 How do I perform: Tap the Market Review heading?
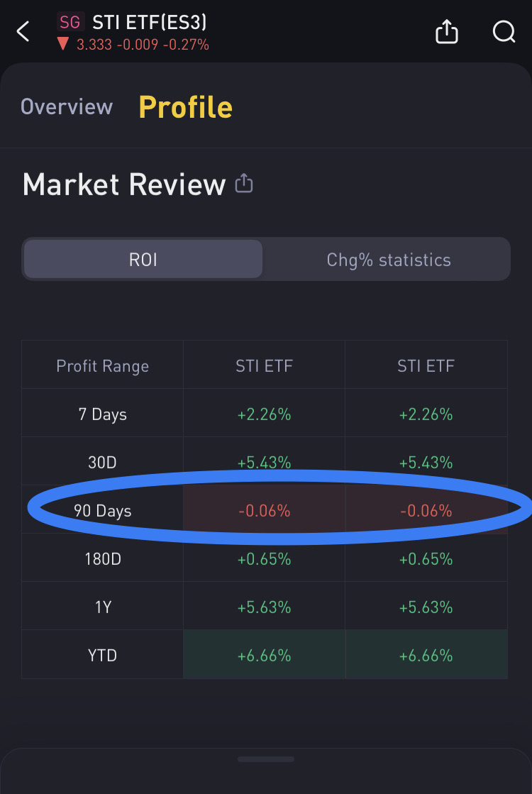(123, 184)
